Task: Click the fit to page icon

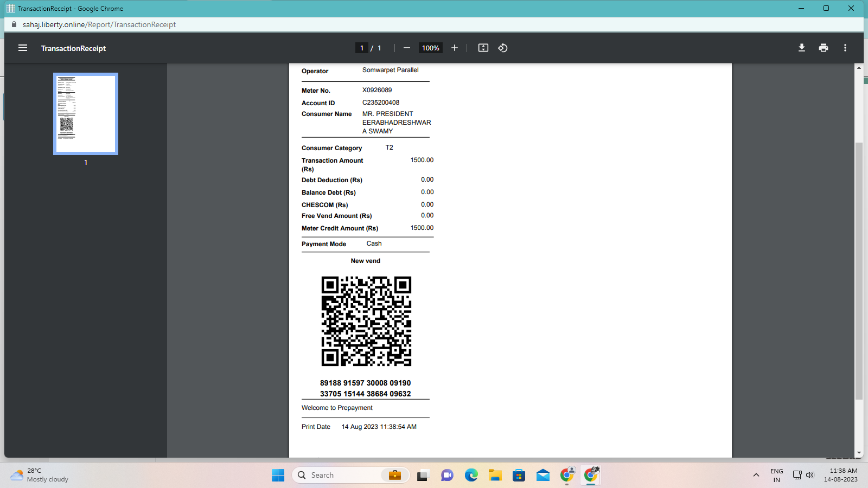Action: point(483,48)
